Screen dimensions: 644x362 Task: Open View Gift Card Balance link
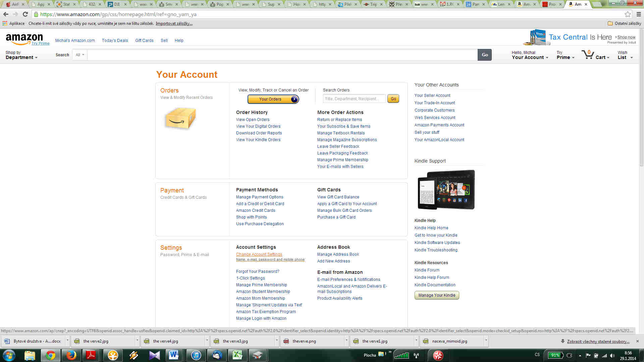(338, 197)
